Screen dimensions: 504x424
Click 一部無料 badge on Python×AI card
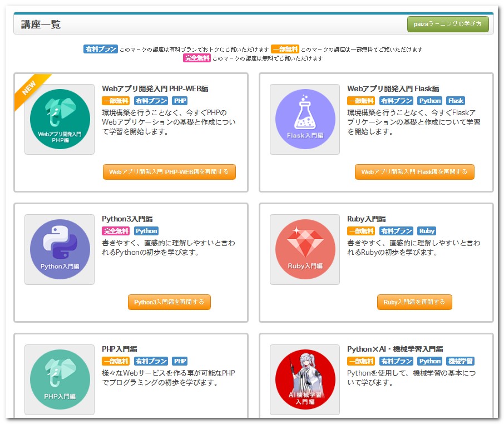361,361
